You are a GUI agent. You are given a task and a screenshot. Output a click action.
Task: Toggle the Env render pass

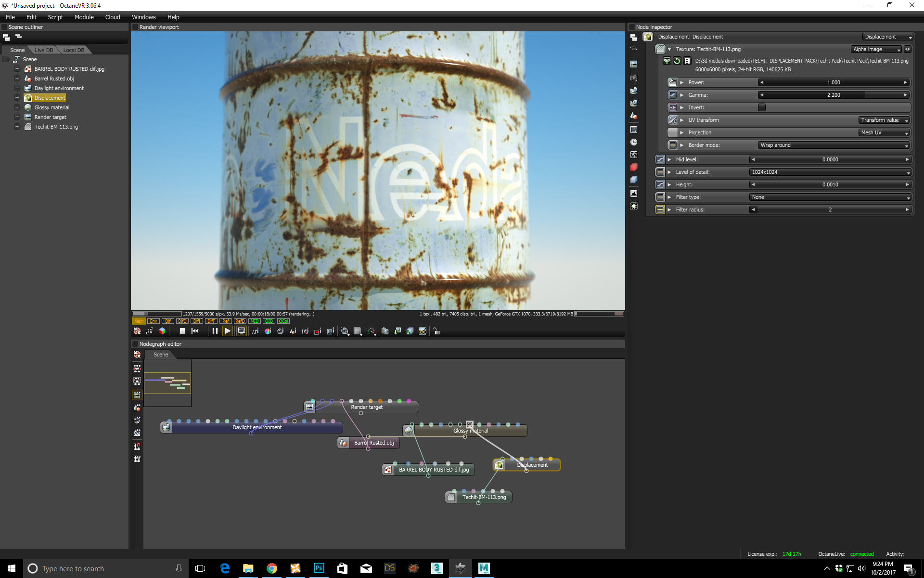154,321
